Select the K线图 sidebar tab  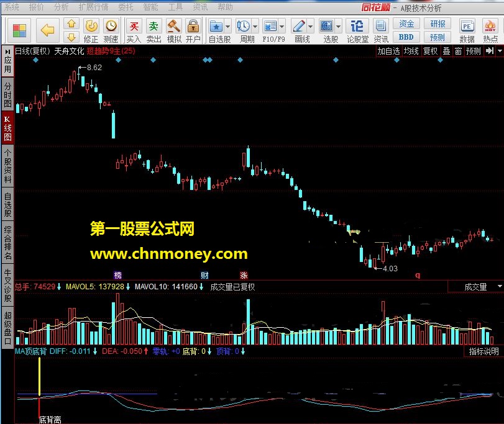(7, 129)
